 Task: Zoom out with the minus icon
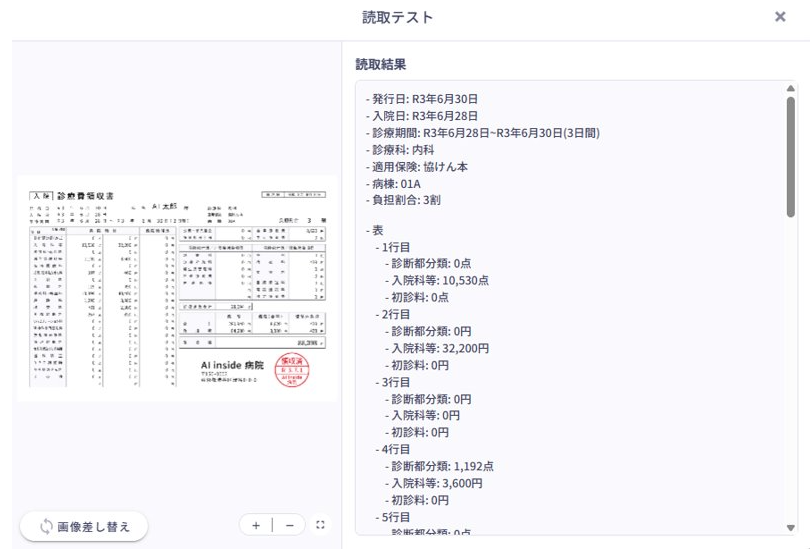pos(288,526)
